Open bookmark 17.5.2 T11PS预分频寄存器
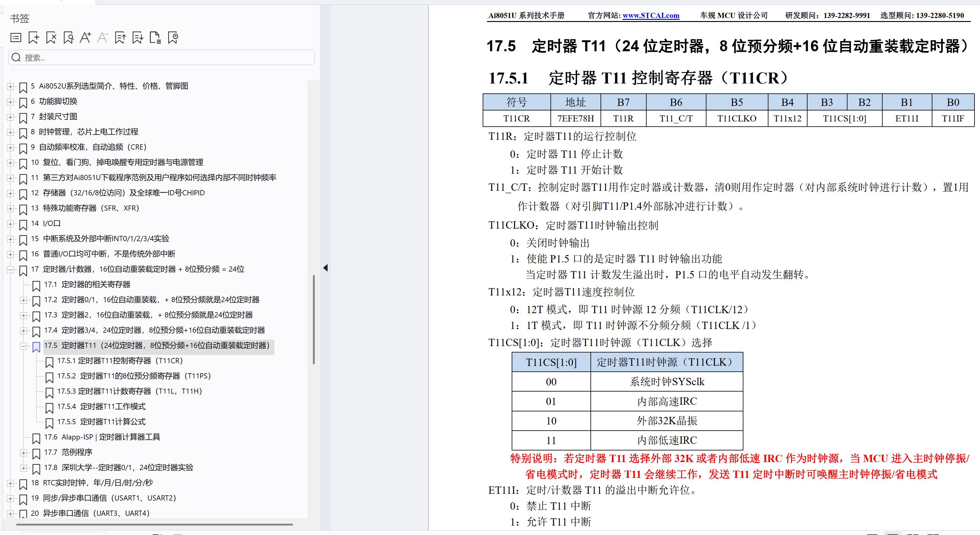The height and width of the screenshot is (535, 980). click(134, 376)
